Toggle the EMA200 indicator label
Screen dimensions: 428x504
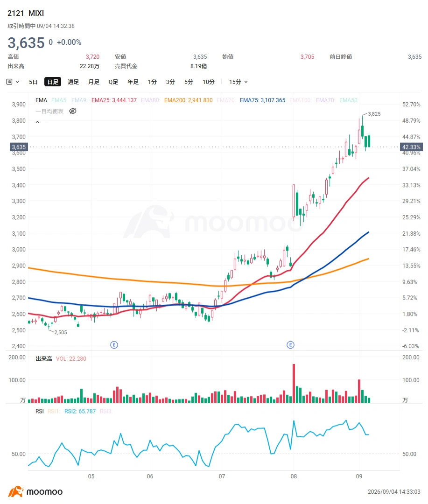point(189,100)
